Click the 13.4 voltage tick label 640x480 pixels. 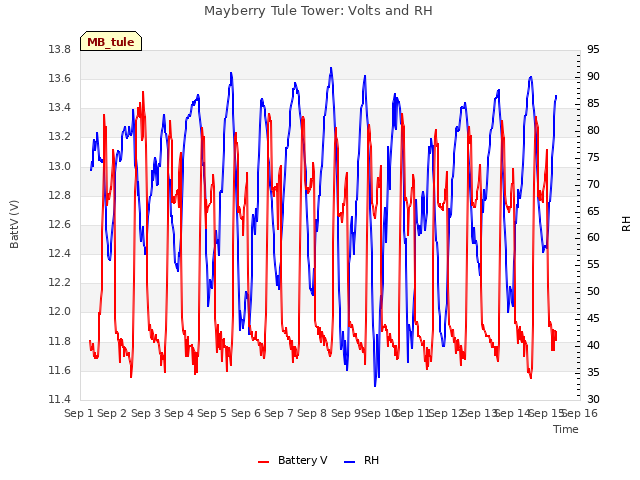60,108
